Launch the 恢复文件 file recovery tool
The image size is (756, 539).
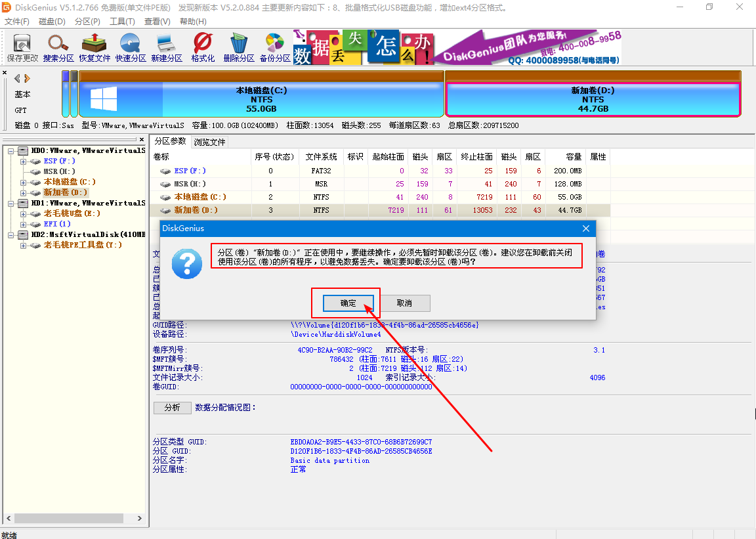tap(94, 49)
